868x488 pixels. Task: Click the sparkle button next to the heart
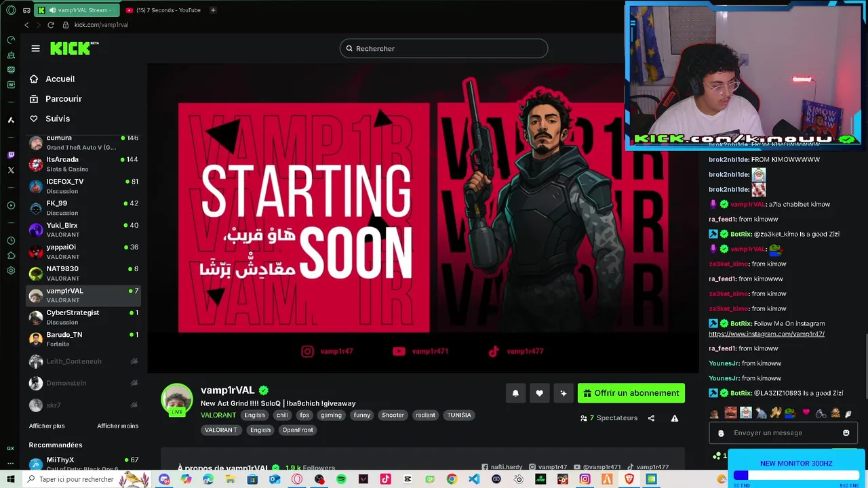coord(563,393)
